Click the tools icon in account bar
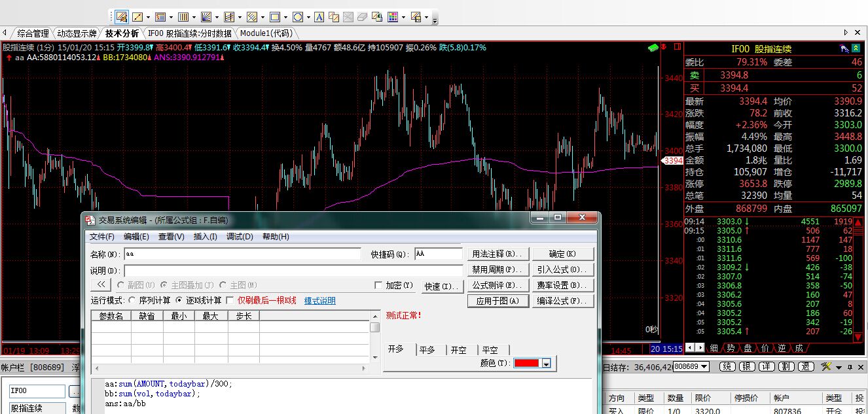 pos(826,366)
